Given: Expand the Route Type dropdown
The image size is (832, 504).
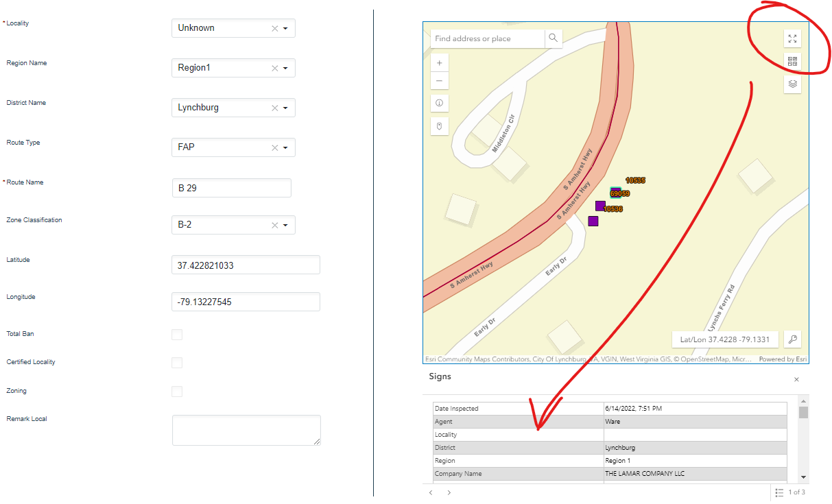Looking at the screenshot, I should tap(286, 147).
